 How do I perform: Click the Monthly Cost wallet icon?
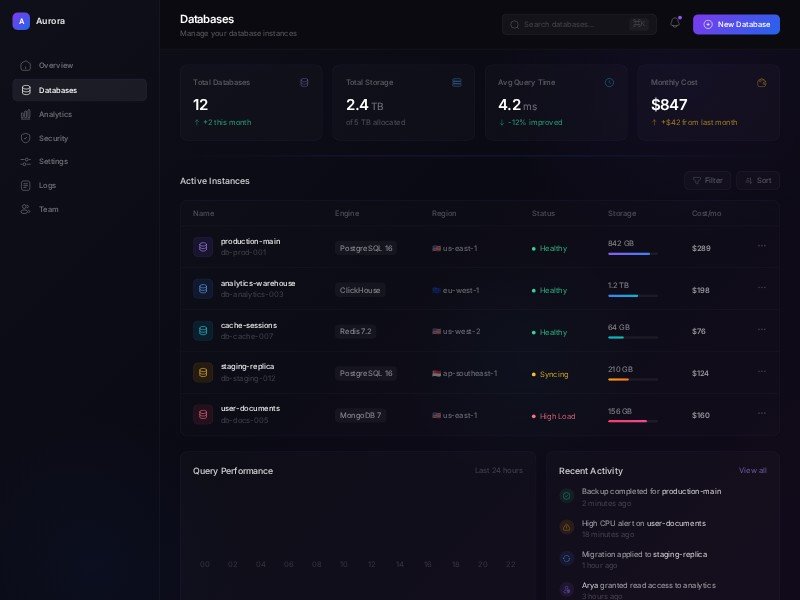tap(761, 82)
